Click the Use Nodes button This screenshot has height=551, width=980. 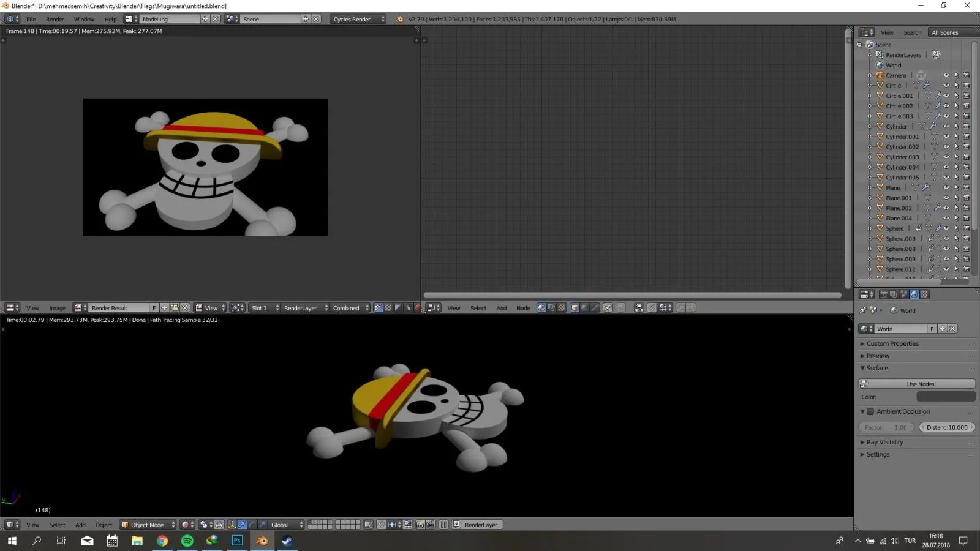tap(917, 384)
